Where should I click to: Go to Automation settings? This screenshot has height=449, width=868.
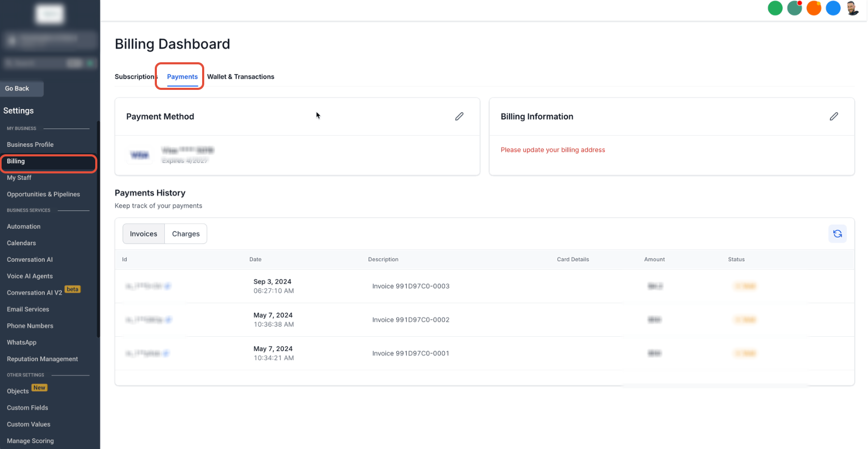pos(23,227)
